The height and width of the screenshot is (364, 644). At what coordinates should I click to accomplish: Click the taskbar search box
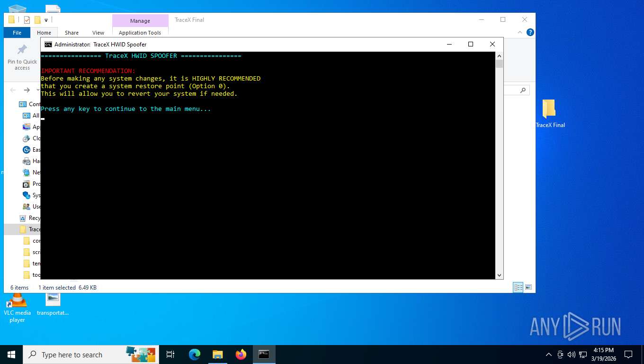(91, 355)
